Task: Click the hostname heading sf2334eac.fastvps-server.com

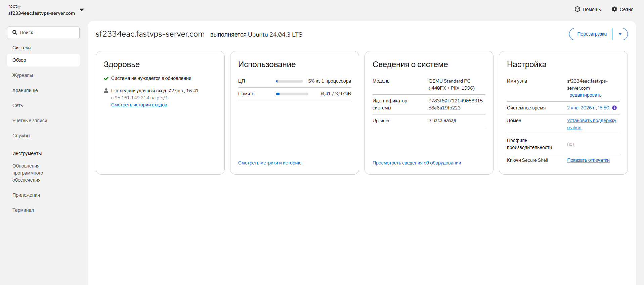Action: 150,34
